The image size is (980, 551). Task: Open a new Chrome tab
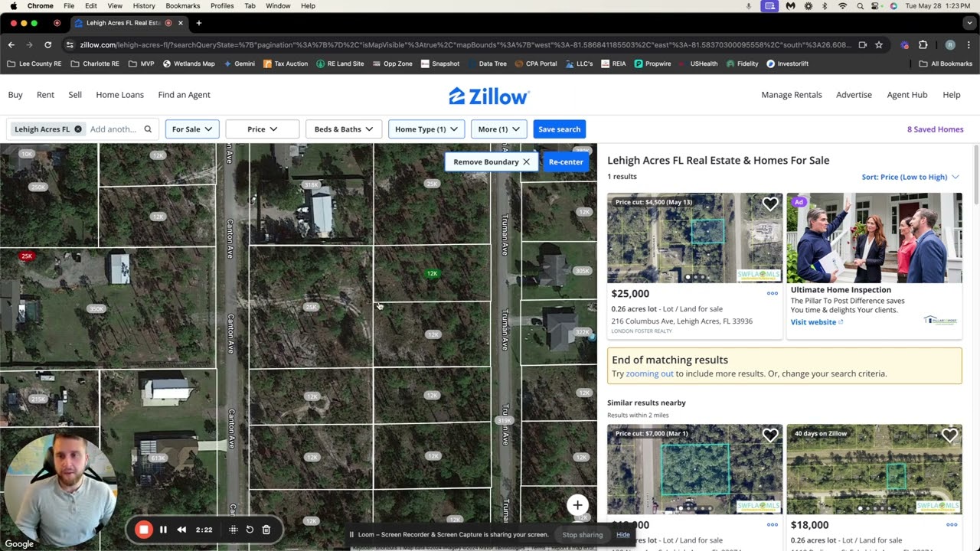(x=199, y=23)
